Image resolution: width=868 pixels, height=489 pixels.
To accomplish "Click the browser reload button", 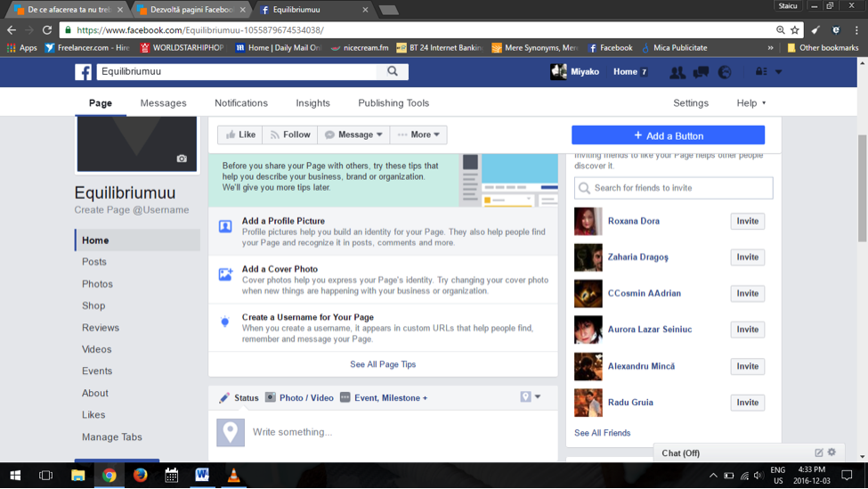I will [47, 30].
